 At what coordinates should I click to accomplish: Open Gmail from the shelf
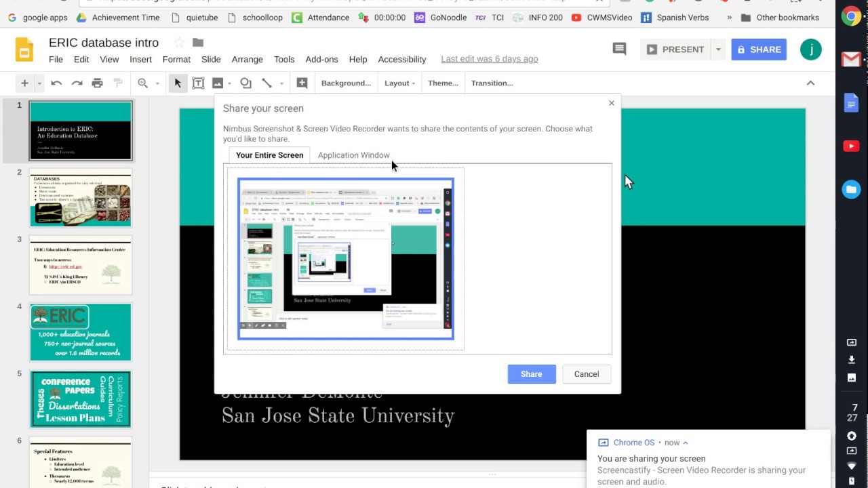[x=851, y=60]
